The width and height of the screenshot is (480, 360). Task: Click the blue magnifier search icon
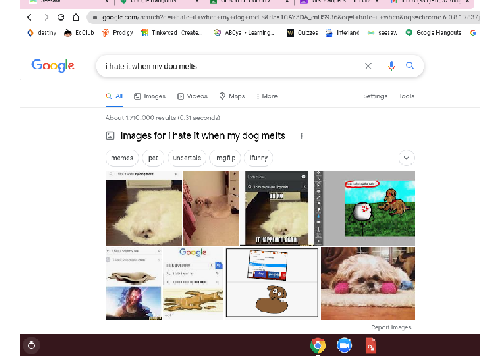[x=410, y=66]
